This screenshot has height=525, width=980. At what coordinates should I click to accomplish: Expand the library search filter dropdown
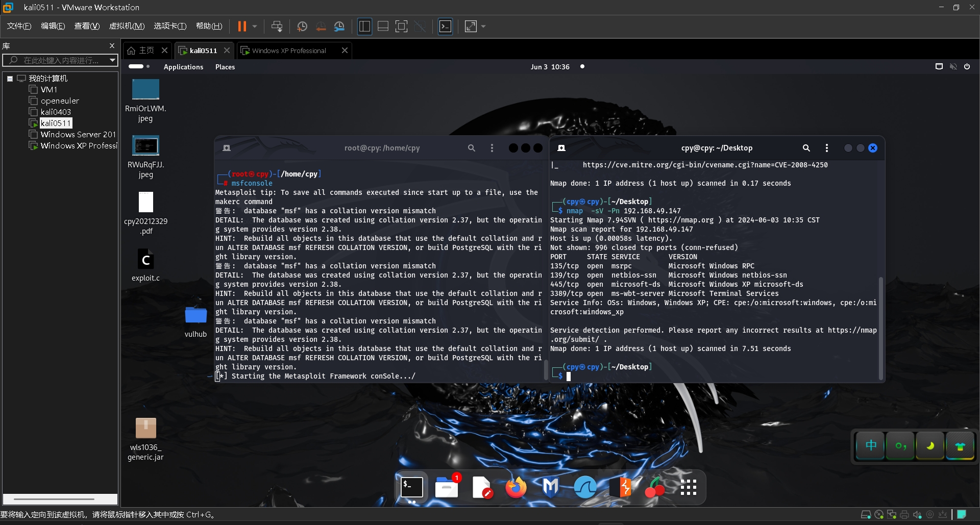(x=112, y=60)
